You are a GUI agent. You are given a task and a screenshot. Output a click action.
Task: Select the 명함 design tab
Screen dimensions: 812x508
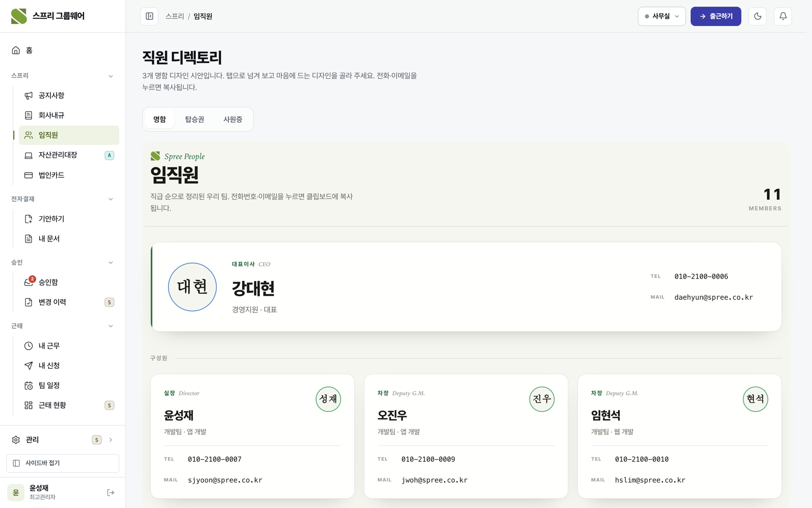coord(159,119)
